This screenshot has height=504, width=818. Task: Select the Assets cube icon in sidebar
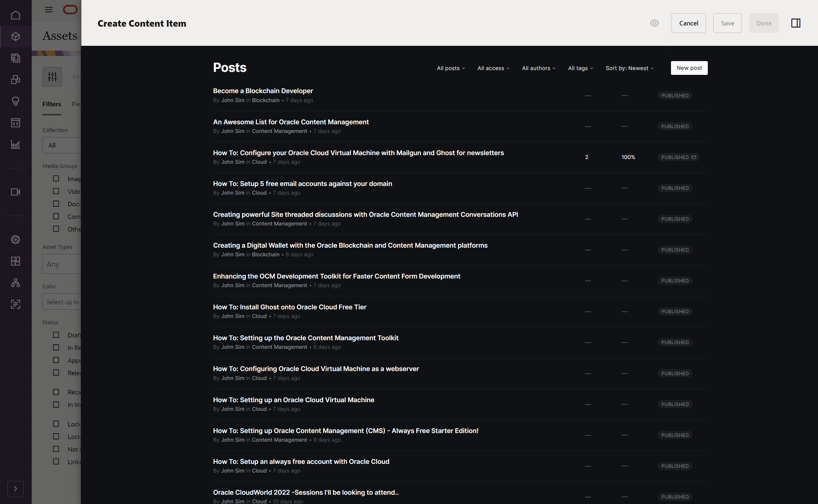(x=15, y=37)
